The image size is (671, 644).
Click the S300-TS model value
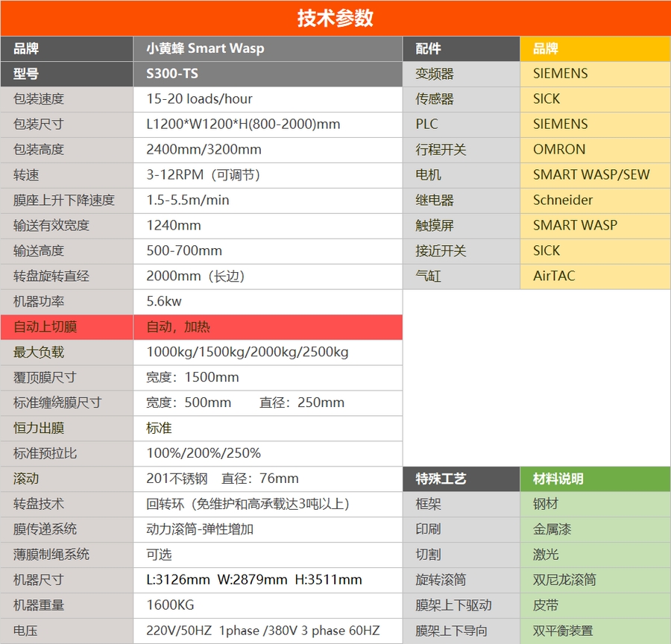click(268, 74)
